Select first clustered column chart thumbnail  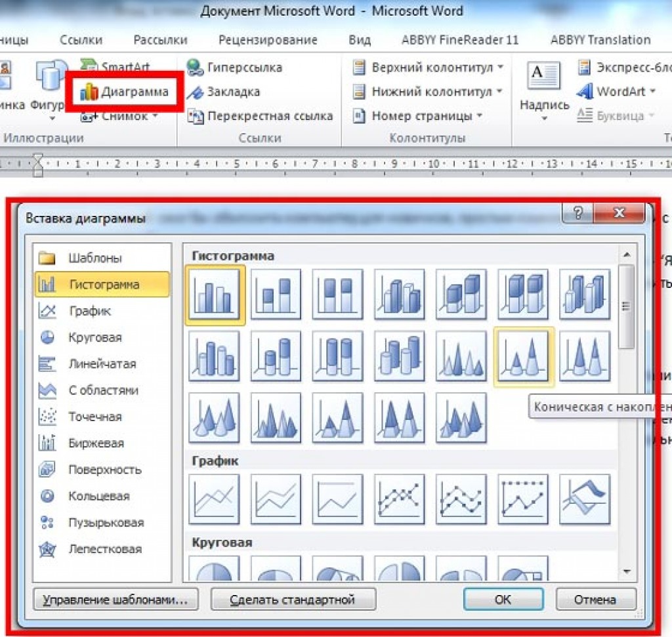coord(215,295)
